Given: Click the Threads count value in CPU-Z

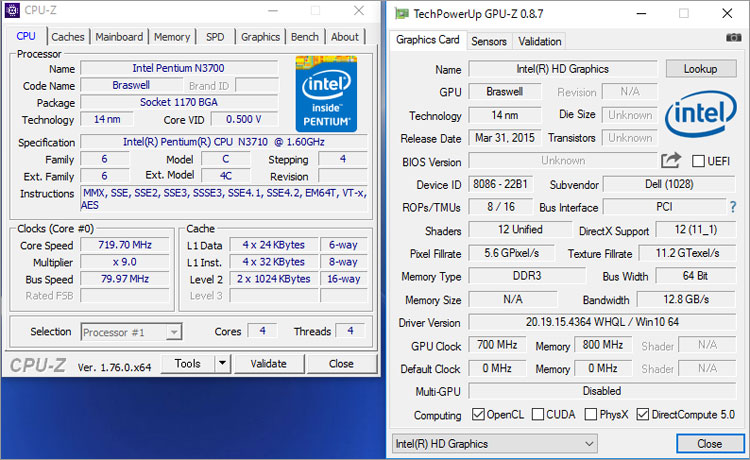Looking at the screenshot, I should click(350, 331).
